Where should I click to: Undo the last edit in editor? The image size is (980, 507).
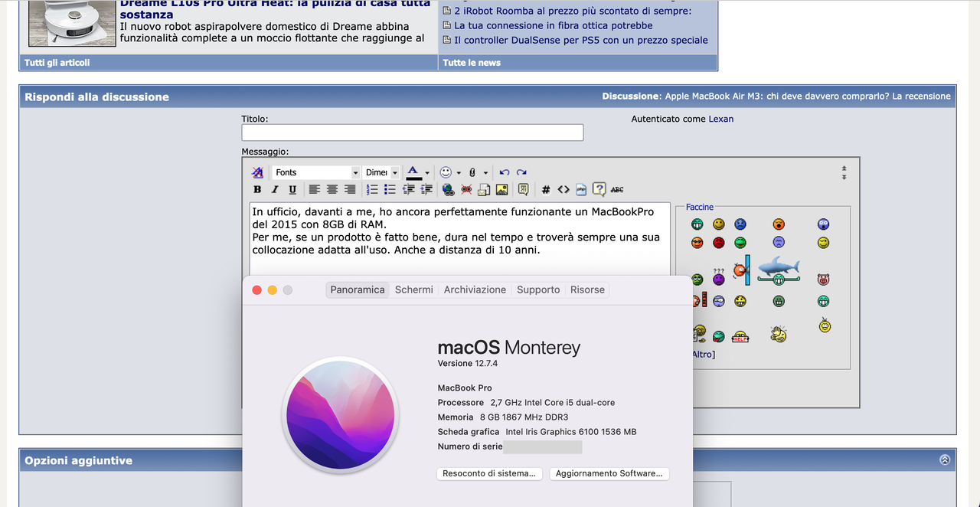504,172
